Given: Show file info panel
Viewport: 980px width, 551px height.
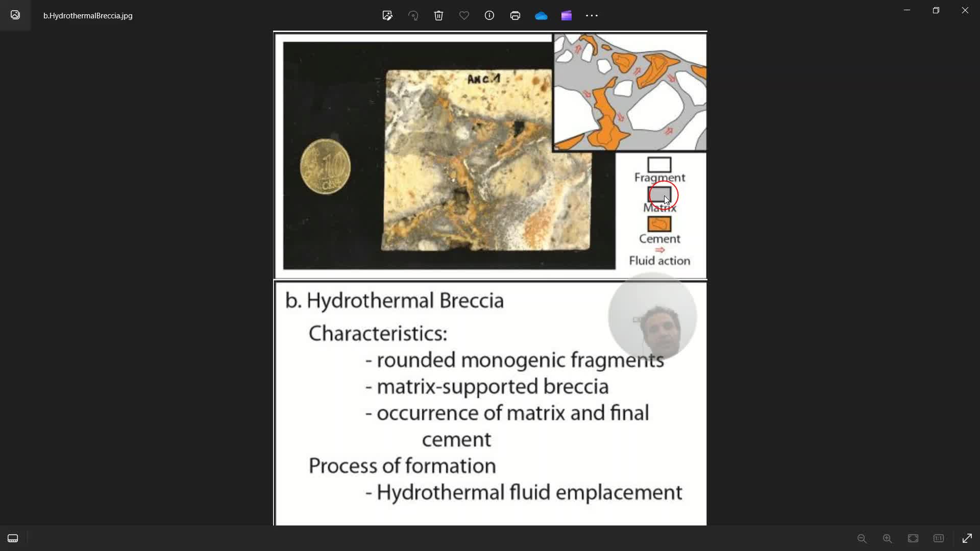Looking at the screenshot, I should pyautogui.click(x=489, y=15).
